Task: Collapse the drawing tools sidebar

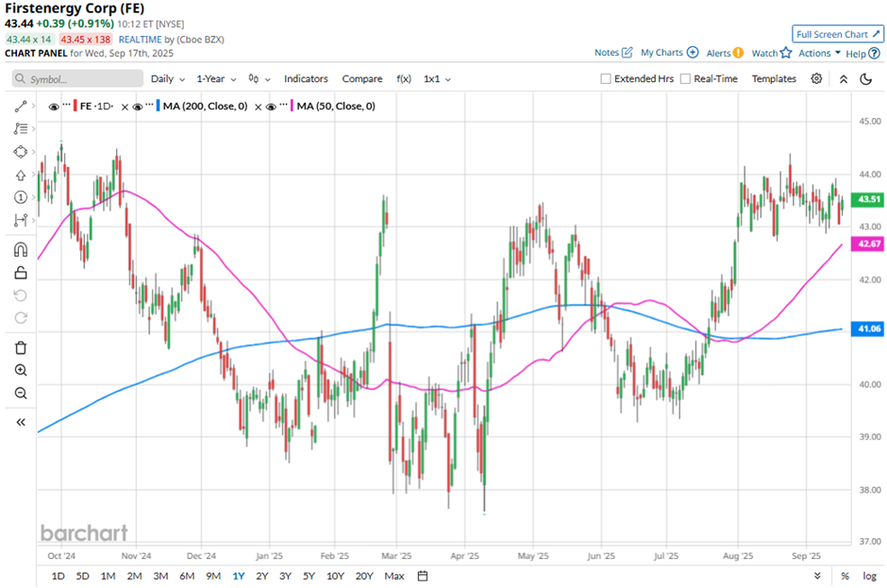Action: [21, 422]
